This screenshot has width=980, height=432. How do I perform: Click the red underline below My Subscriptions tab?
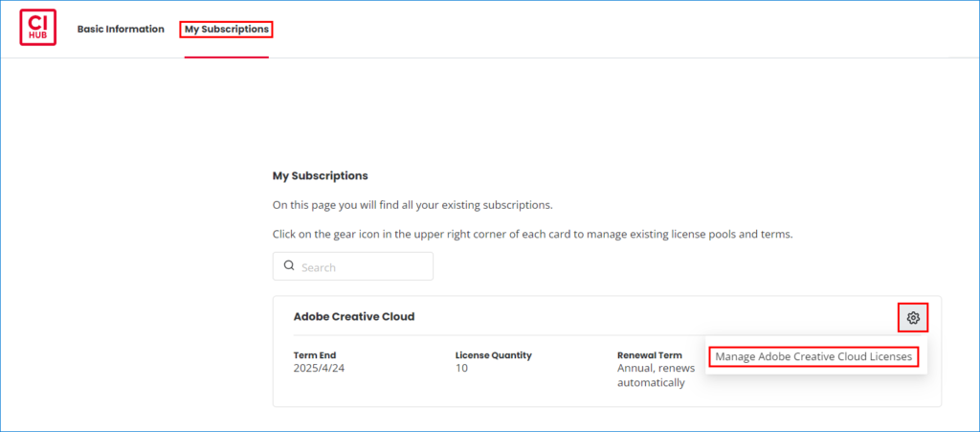pos(226,57)
